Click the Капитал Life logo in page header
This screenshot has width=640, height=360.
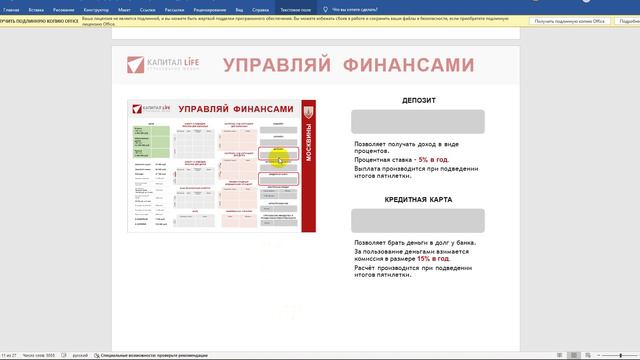163,64
